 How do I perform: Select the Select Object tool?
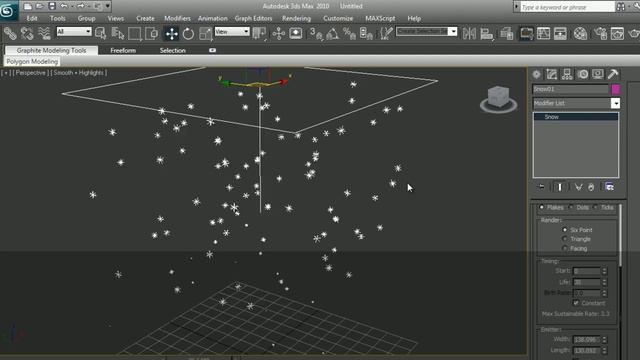(x=100, y=33)
